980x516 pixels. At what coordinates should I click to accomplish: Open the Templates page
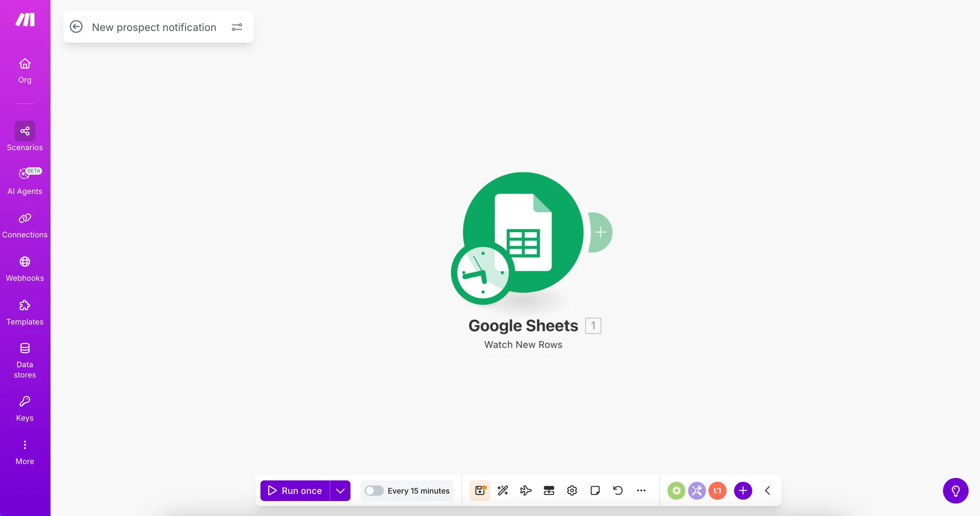[x=25, y=312]
